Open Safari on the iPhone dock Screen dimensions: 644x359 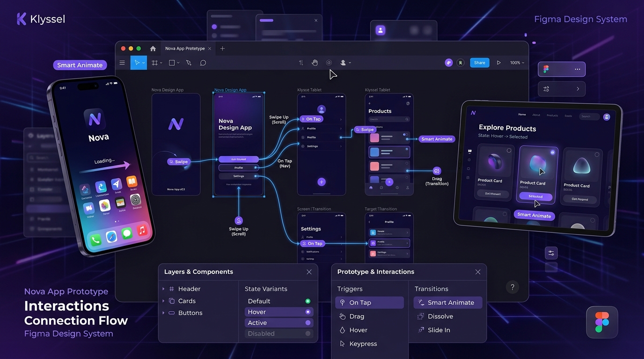[111, 237]
